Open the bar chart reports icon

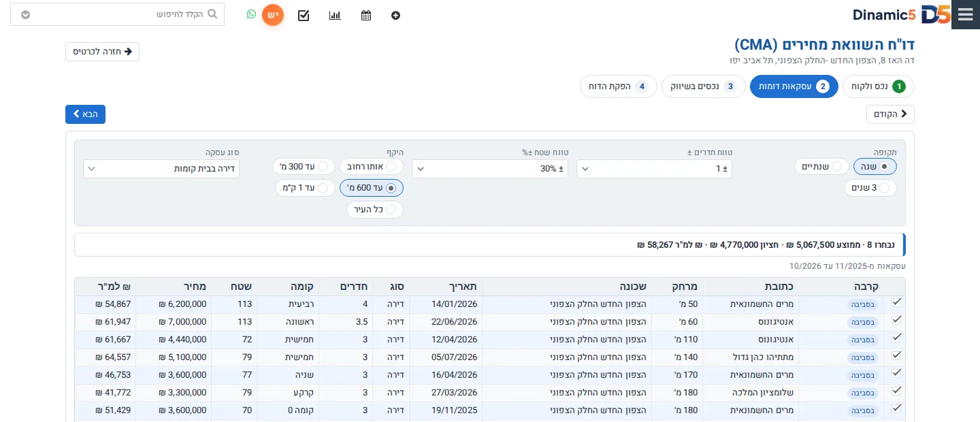(x=335, y=15)
